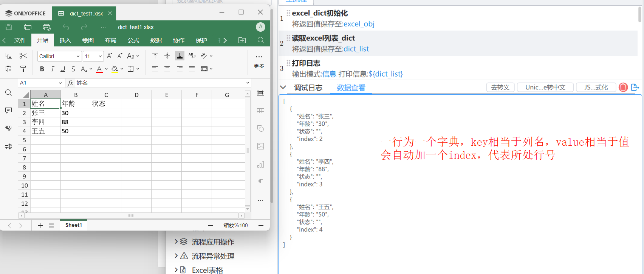Click the Export icon beside the trash
The height and width of the screenshot is (274, 644).
[635, 88]
